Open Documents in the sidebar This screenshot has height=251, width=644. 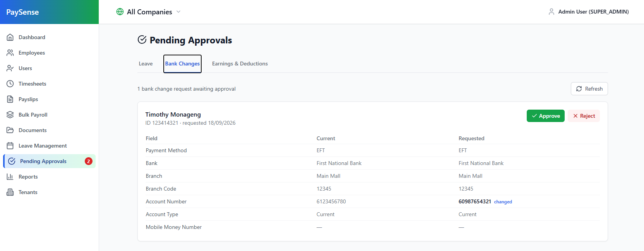(49, 130)
